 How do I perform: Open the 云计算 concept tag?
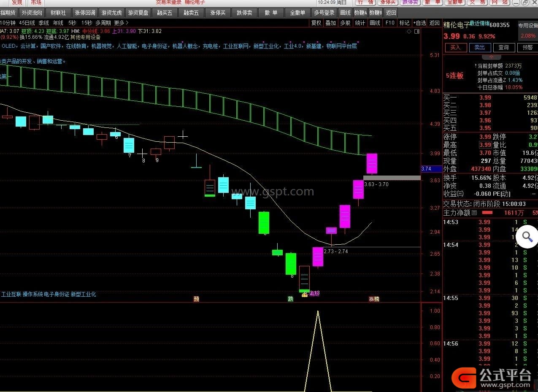tap(28, 46)
